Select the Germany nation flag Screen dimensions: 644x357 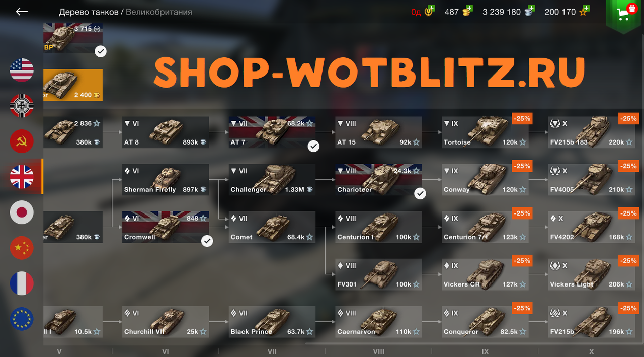coord(22,106)
